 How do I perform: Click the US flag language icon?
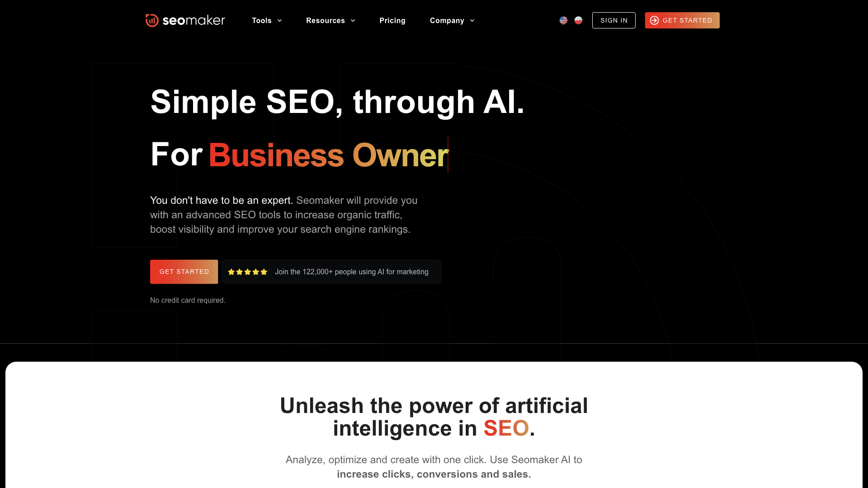pyautogui.click(x=563, y=20)
